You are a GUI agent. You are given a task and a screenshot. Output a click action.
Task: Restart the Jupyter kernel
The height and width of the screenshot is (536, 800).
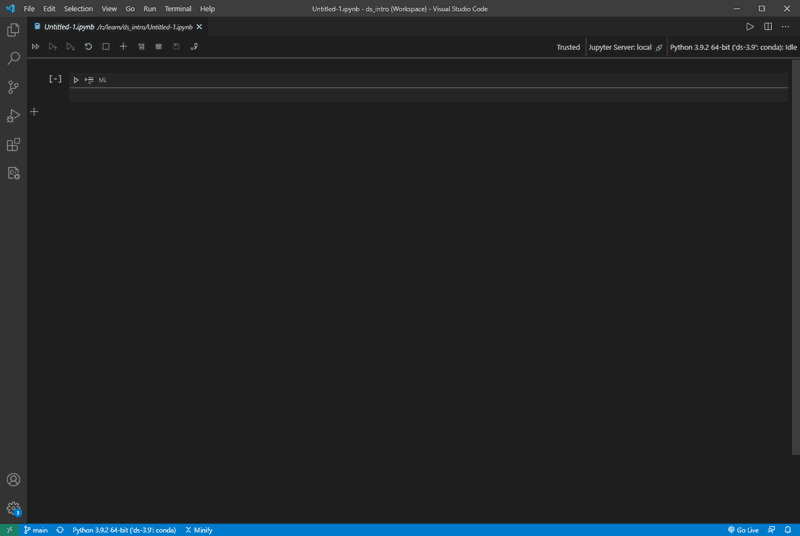tap(88, 46)
